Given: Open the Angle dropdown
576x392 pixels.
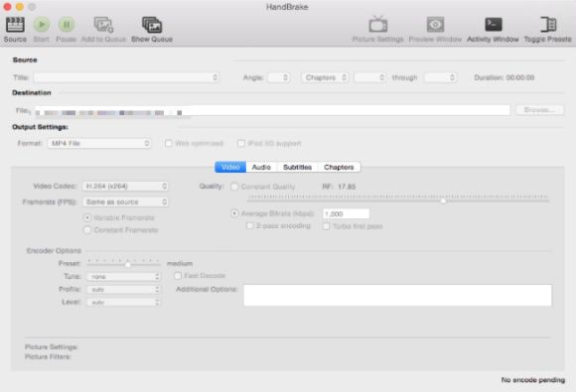Looking at the screenshot, I should (279, 77).
